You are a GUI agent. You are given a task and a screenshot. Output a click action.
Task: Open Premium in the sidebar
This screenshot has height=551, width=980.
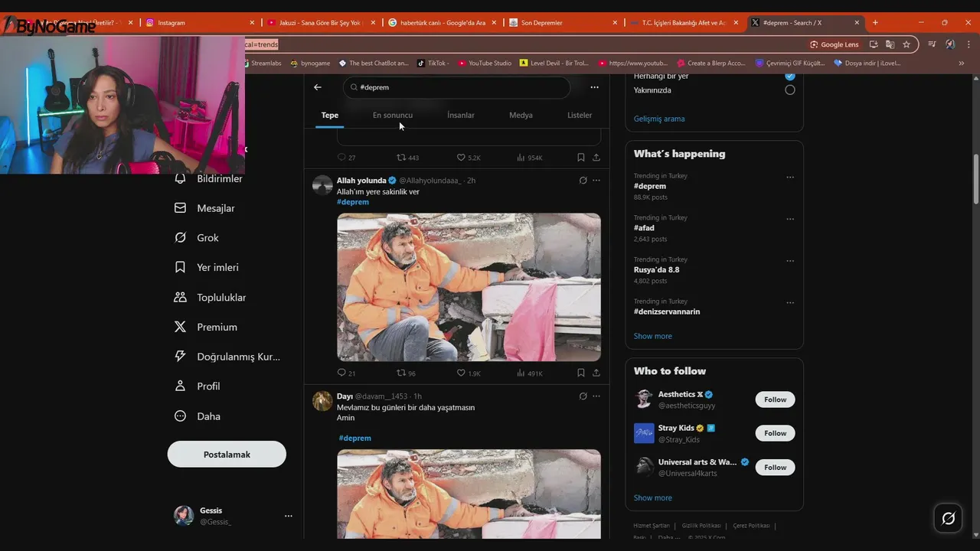(x=205, y=327)
